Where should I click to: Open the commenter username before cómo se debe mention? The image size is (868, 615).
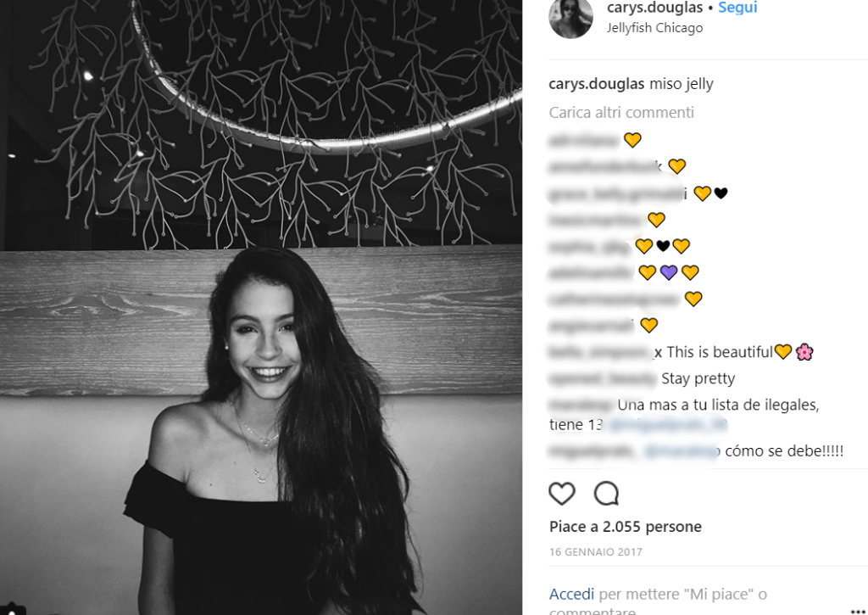point(591,451)
